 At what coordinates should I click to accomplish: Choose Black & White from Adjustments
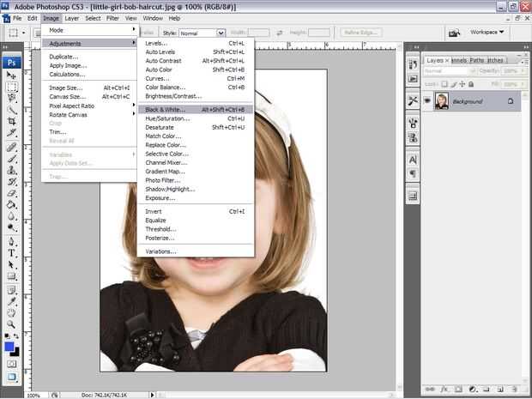pos(196,110)
